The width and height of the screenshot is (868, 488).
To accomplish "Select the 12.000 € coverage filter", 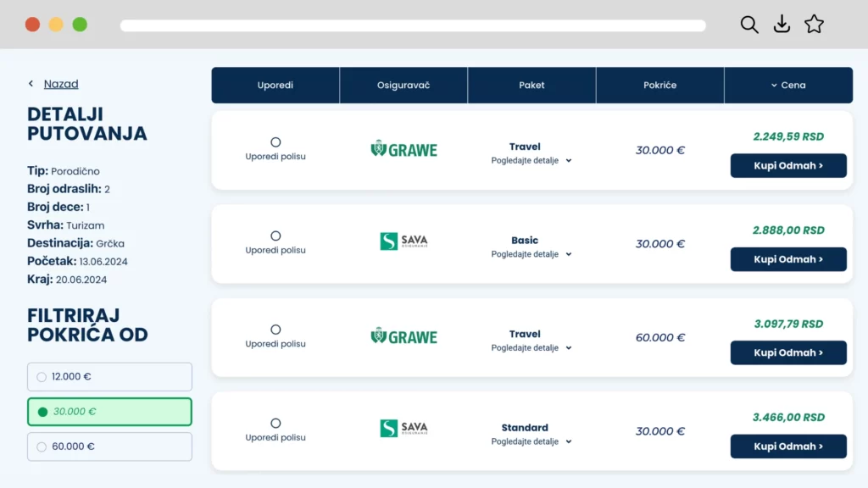I will [x=109, y=377].
